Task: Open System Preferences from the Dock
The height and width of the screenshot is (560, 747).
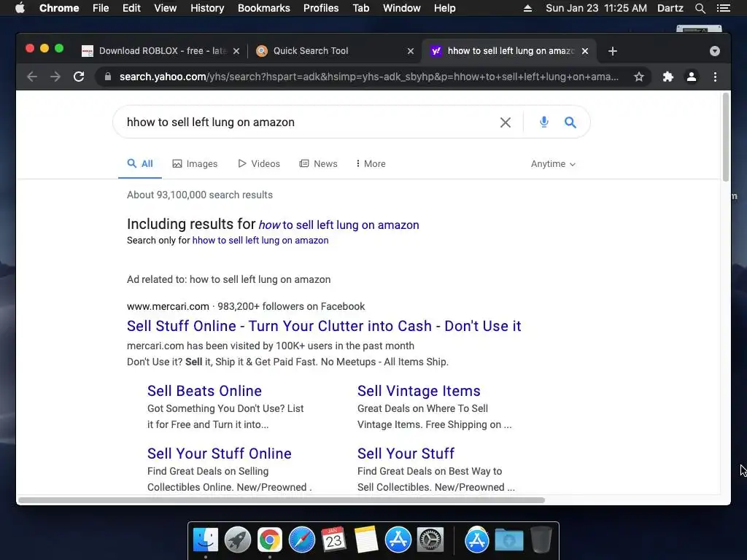Action: (430, 540)
